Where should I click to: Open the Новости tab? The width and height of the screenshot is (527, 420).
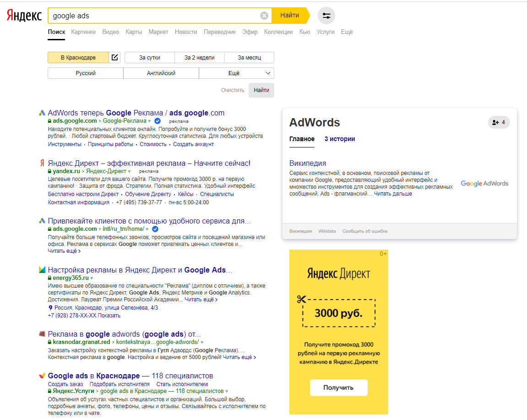tap(186, 32)
